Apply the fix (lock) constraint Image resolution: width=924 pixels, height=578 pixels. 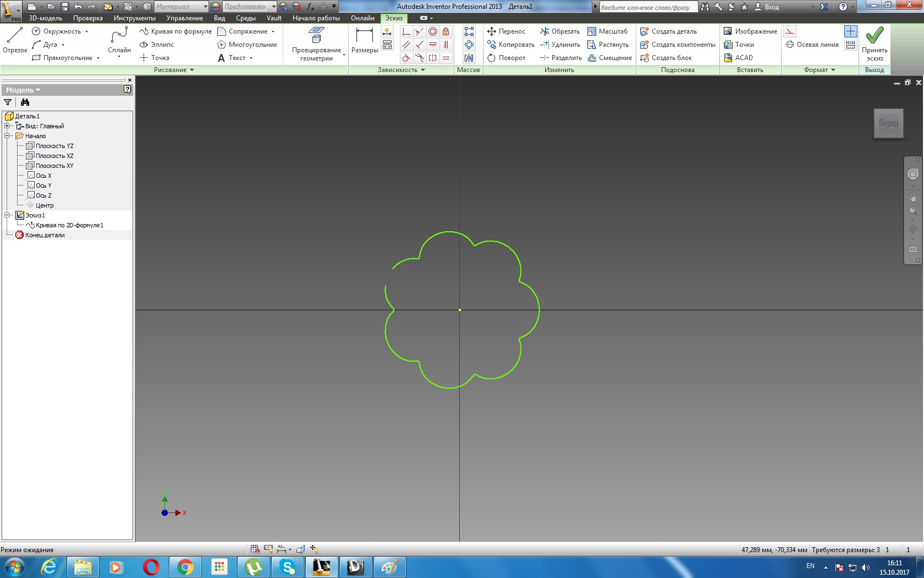(x=446, y=31)
